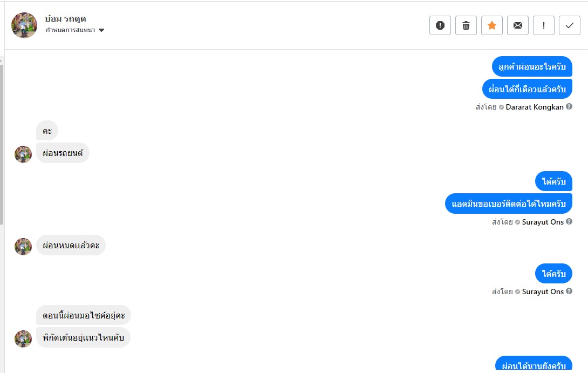Viewport: 588px width, 373px height.
Task: Click the badge icon before Dararat Kongkan
Action: (502, 107)
